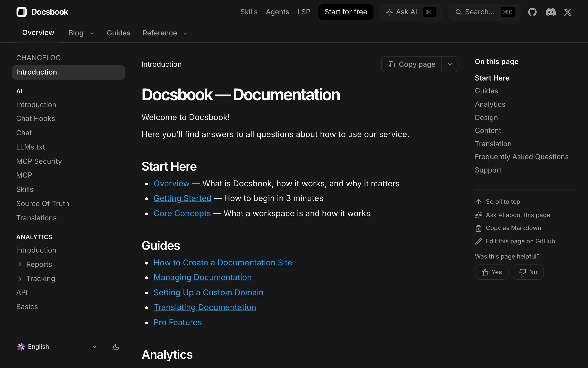This screenshot has width=588, height=368.
Task: Open MCP Security in the sidebar
Action: coord(39,161)
